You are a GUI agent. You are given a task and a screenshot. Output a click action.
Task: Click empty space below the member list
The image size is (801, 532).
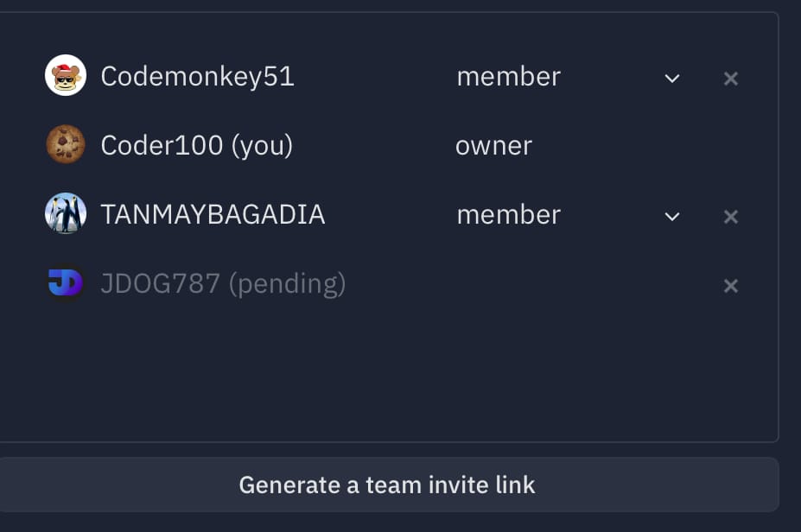tap(388, 373)
